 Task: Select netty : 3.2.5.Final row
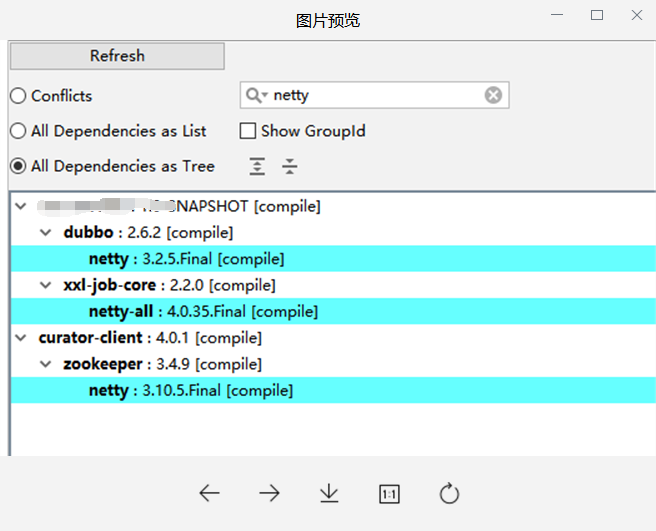pos(333,259)
